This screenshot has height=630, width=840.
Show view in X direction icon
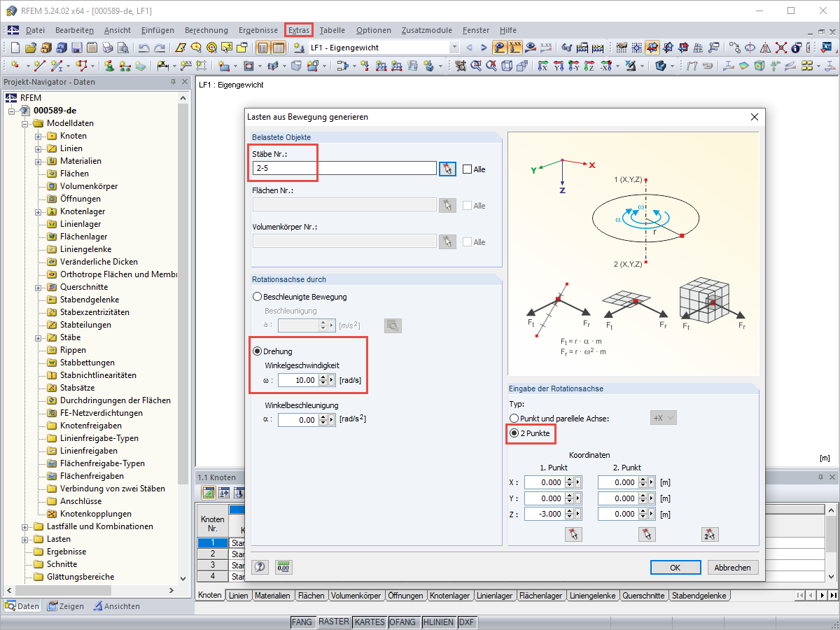coord(542,66)
